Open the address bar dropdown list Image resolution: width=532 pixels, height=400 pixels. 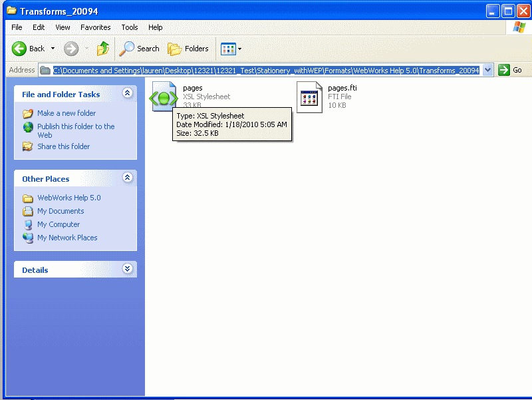tap(487, 70)
